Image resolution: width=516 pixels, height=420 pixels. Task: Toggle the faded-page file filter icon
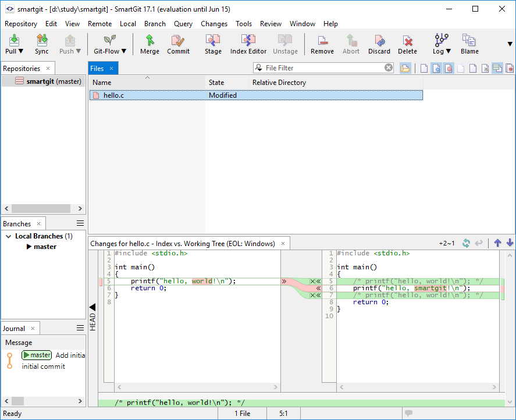click(461, 68)
